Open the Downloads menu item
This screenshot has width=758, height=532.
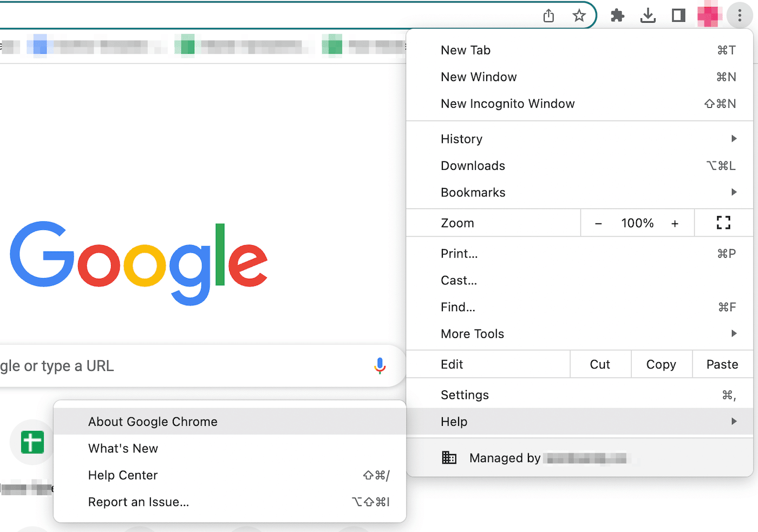point(579,166)
